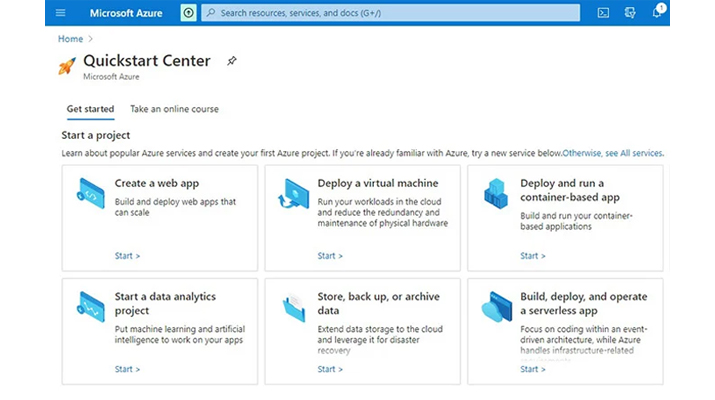715x400 pixels.
Task: Select the Create a web app heading
Action: 157,183
